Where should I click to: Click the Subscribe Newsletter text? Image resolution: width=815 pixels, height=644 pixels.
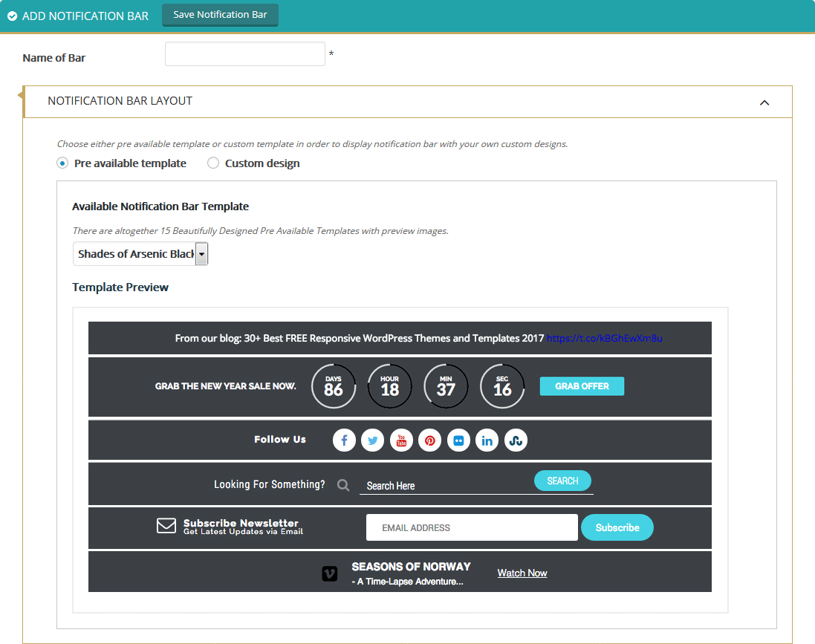(241, 523)
